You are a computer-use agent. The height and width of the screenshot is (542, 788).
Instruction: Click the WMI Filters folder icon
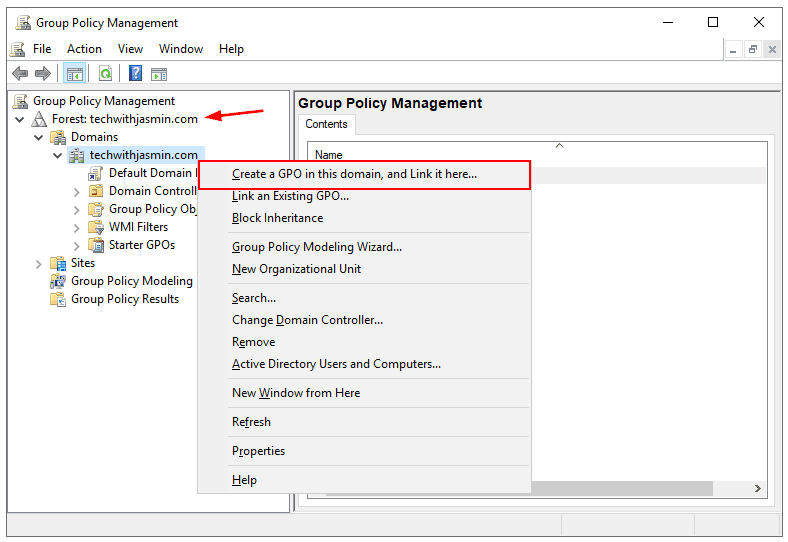coord(95,227)
